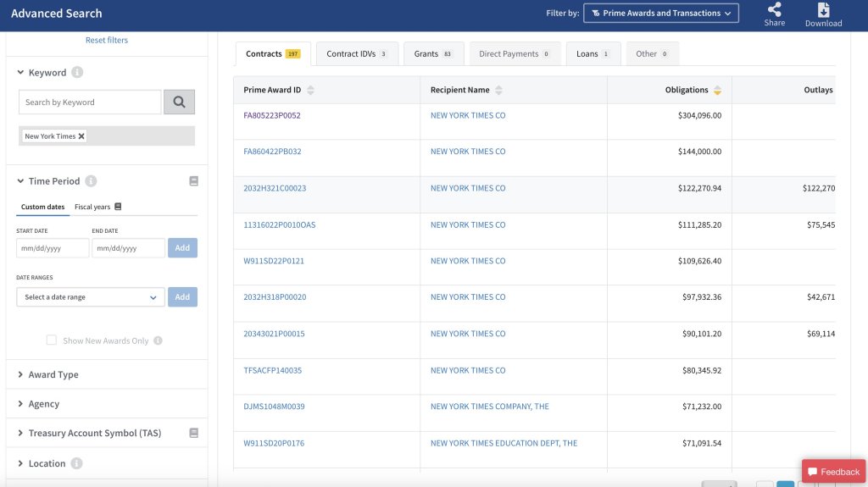Screen dimensions: 868x487
Task: Switch to the Grants tab
Action: pyautogui.click(x=433, y=54)
